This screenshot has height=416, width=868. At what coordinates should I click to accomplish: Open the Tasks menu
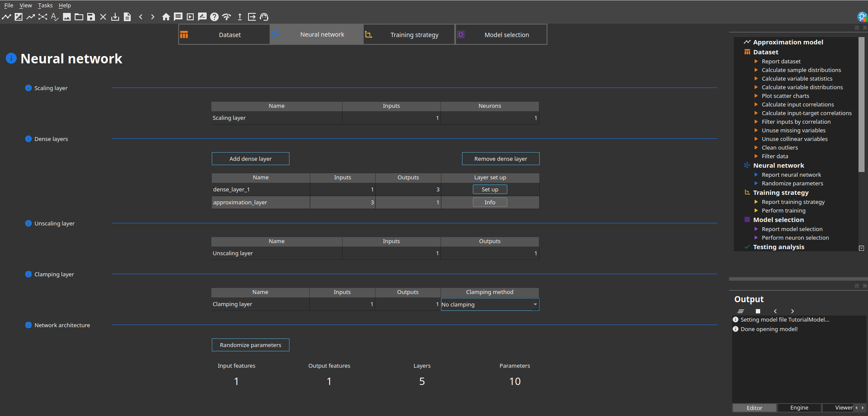click(x=45, y=6)
